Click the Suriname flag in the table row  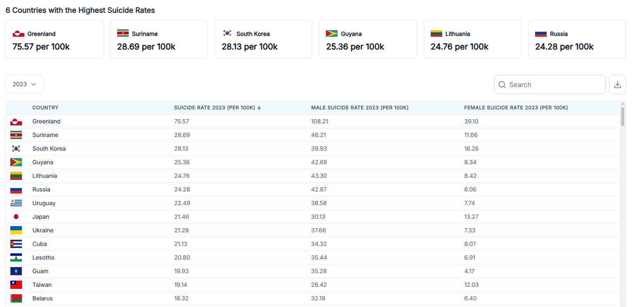(16, 135)
